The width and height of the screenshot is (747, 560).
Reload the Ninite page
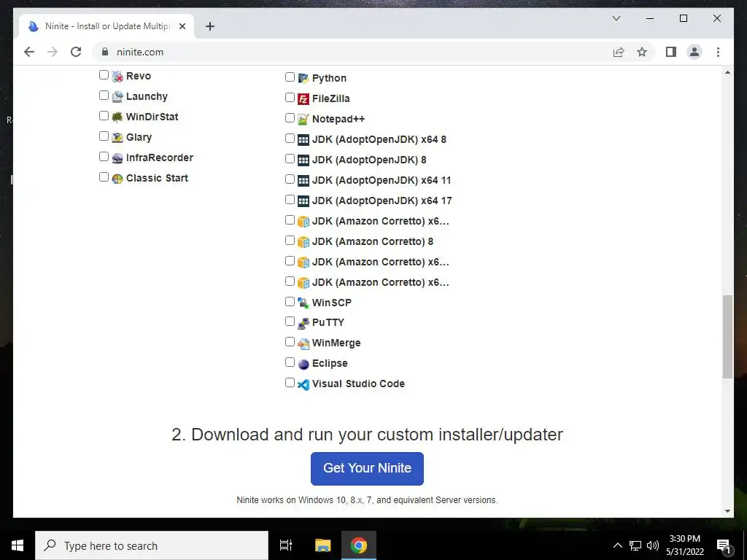[76, 52]
